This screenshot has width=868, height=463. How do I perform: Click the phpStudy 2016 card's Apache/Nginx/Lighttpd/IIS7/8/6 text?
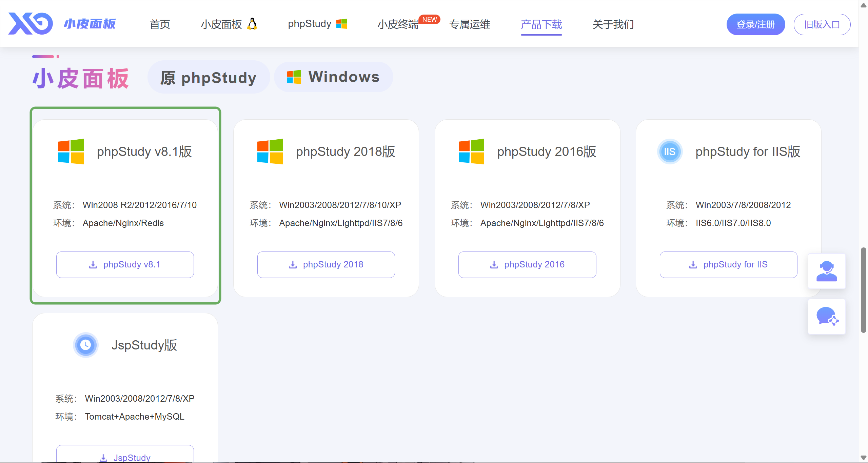542,223
